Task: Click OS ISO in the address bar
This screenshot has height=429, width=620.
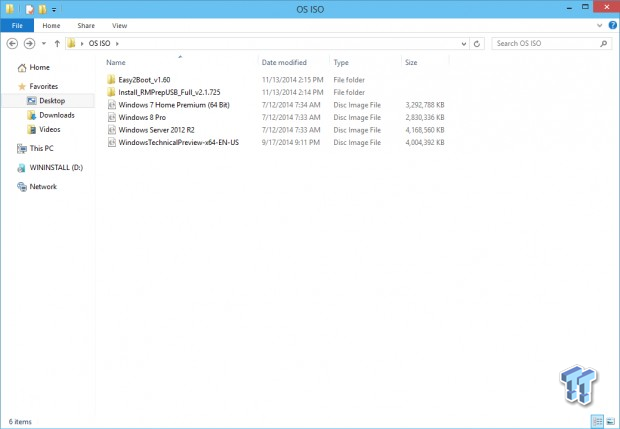Action: [x=99, y=43]
